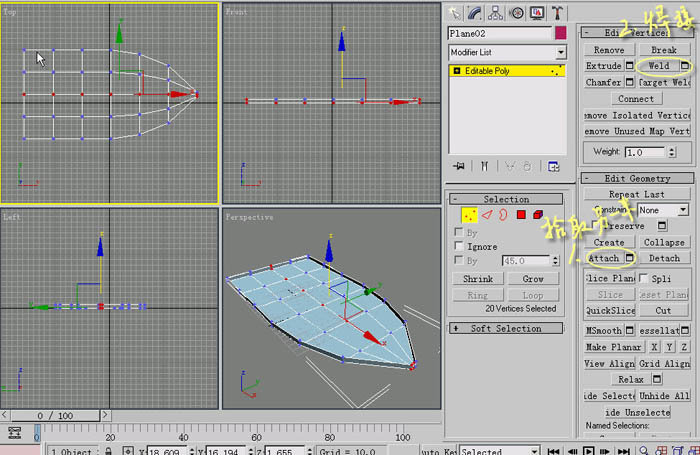700x455 pixels.
Task: Open the Motion command panel tab
Action: click(517, 13)
